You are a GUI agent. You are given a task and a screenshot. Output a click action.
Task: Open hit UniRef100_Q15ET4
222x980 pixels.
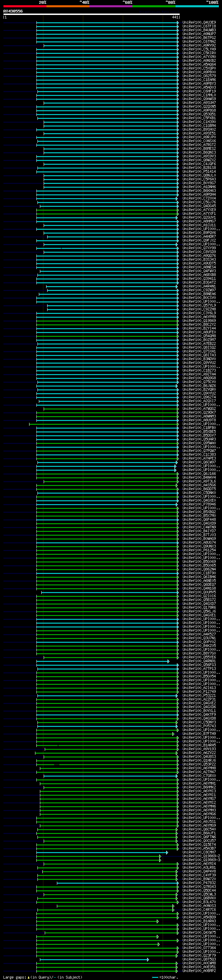tap(199, 844)
